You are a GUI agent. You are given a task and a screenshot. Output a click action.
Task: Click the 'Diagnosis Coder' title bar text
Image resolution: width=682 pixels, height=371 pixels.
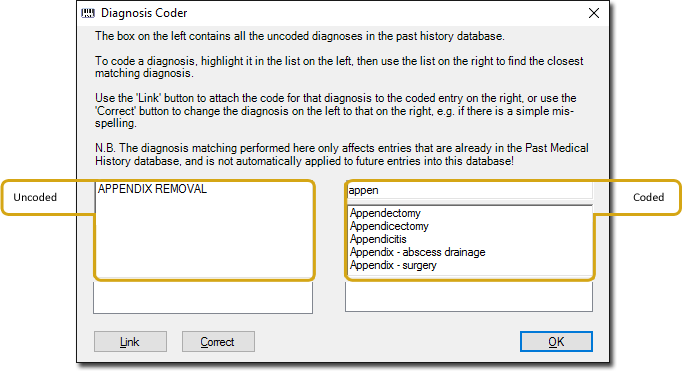click(x=144, y=13)
